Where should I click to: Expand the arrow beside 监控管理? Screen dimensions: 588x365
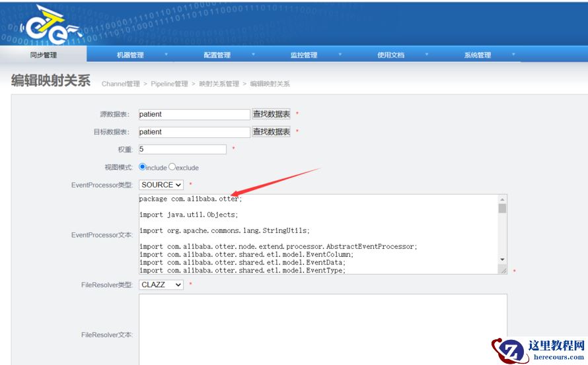pyautogui.click(x=340, y=55)
